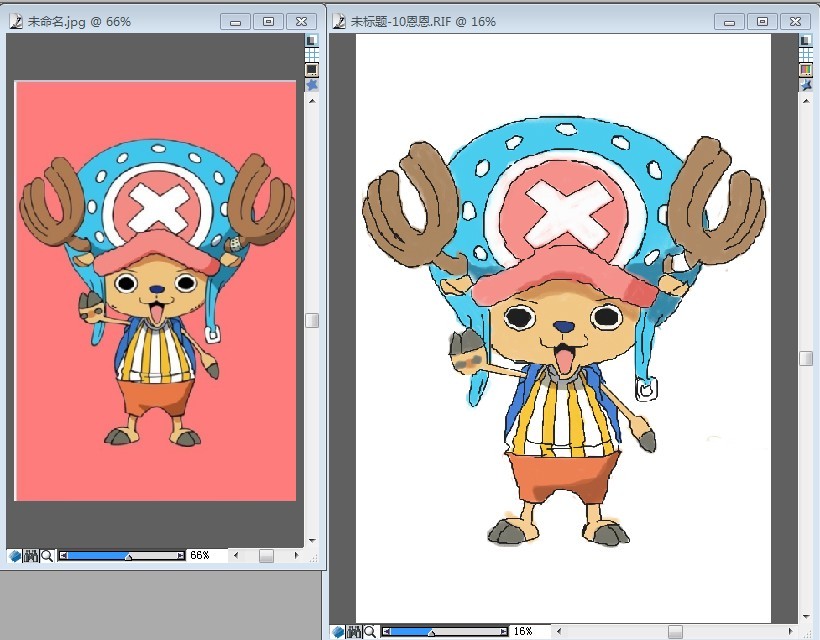
Task: Click the zoom-in arrow of 未标题-10恩恩.RIF zoom slider
Action: (x=504, y=632)
